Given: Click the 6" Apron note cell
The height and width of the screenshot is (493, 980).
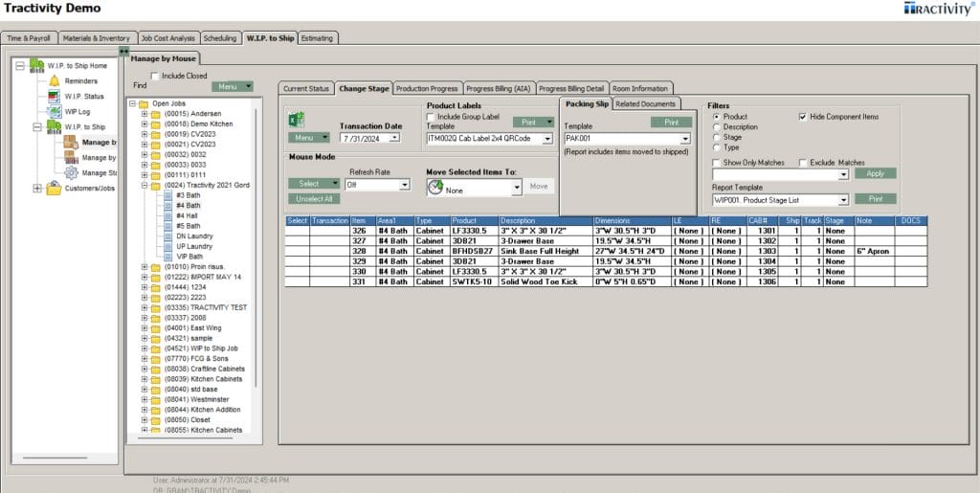Looking at the screenshot, I should pos(874,251).
